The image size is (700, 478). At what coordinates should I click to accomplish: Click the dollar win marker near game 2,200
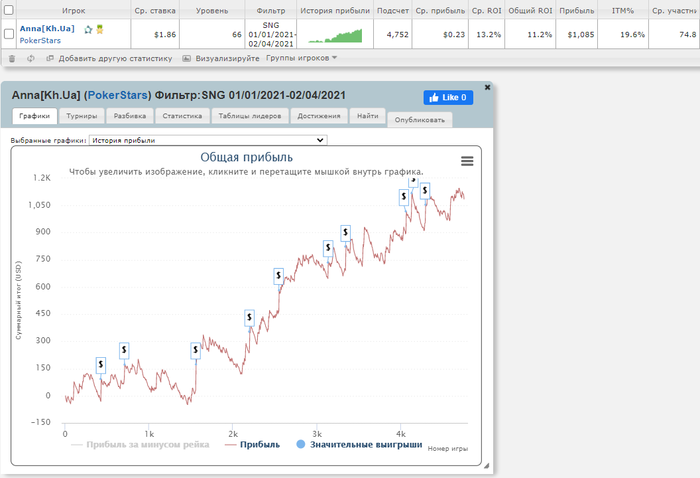[250, 318]
